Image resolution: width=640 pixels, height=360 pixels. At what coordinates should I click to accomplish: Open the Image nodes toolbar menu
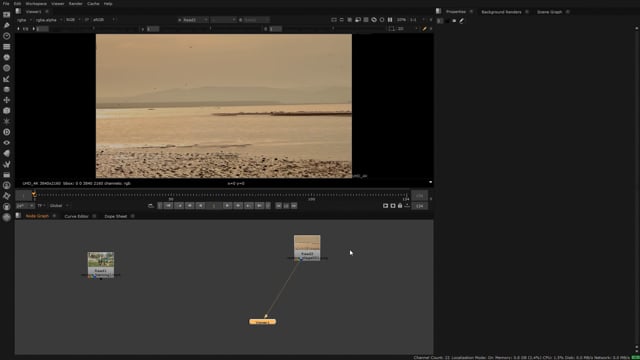7,14
